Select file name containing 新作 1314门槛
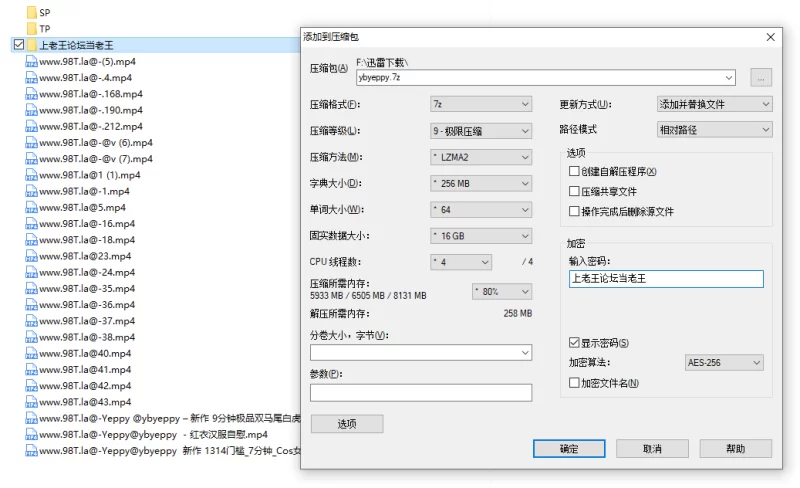The width and height of the screenshot is (800, 488). (x=170, y=451)
